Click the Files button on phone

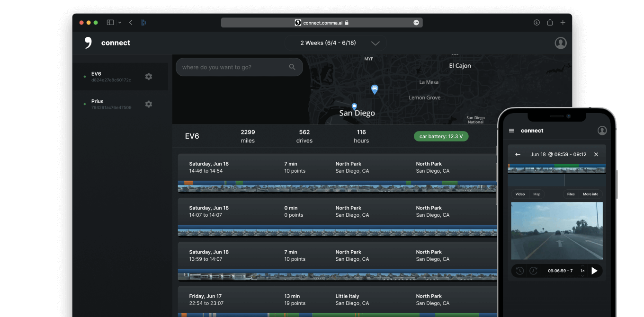tap(571, 194)
